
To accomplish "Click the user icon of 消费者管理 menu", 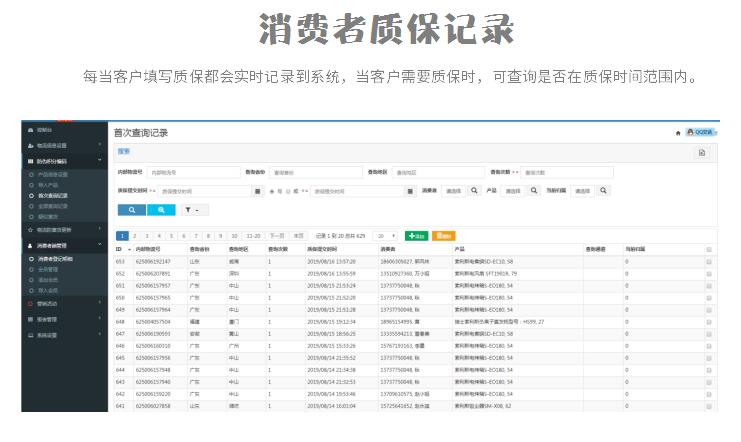I will (x=31, y=246).
